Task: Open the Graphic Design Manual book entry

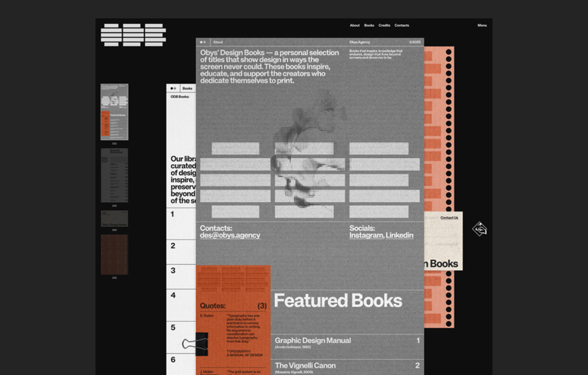Action: [312, 341]
